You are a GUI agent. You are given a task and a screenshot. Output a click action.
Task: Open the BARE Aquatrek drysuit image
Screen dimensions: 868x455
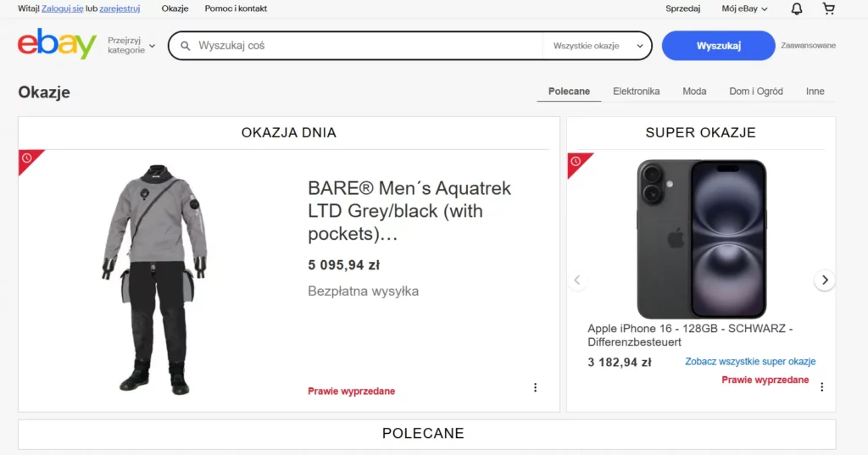point(155,278)
